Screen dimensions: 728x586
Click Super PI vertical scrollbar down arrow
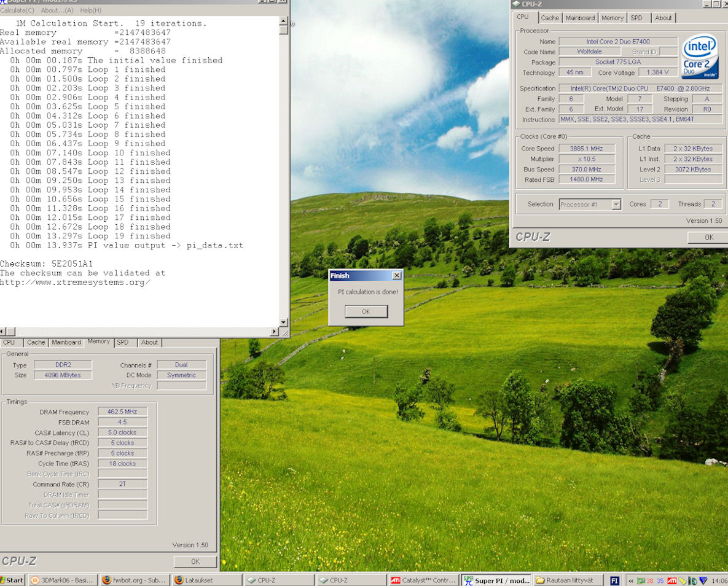284,322
